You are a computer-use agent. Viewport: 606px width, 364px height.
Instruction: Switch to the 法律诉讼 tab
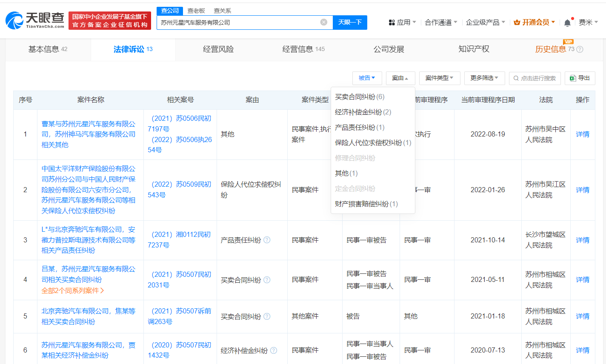(133, 49)
